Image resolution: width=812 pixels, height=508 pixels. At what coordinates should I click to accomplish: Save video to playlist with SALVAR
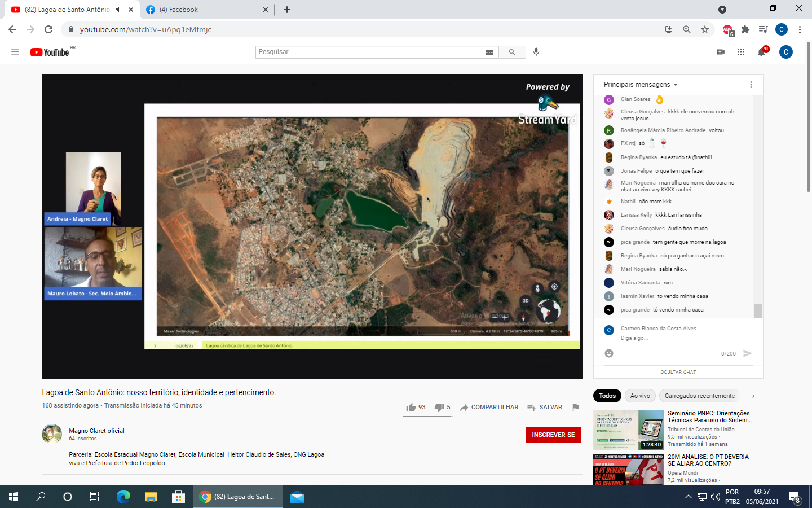click(544, 407)
